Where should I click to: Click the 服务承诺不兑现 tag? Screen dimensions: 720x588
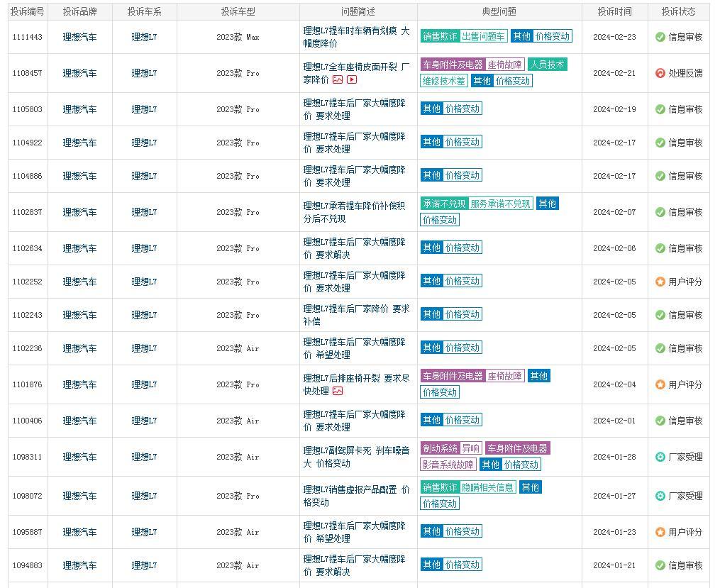[501, 204]
